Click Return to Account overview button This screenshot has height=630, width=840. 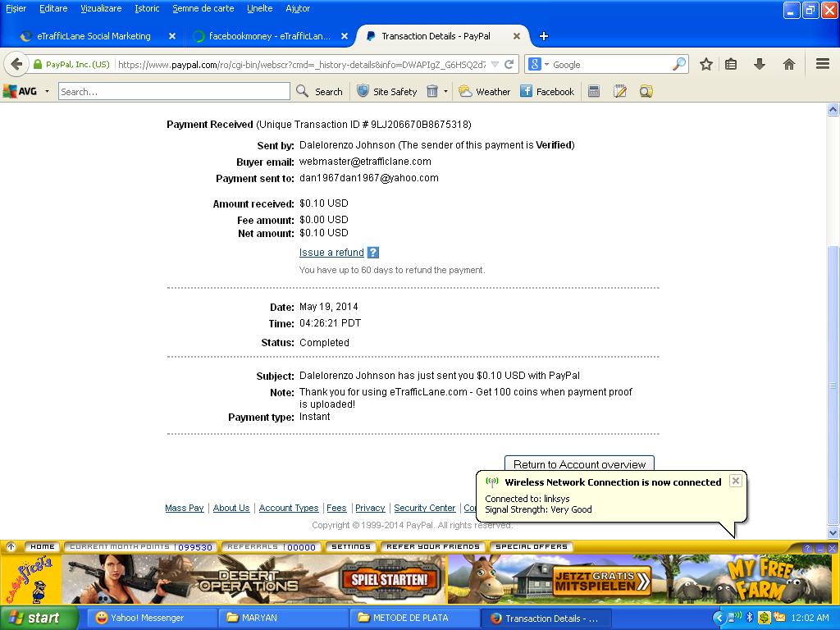579,464
